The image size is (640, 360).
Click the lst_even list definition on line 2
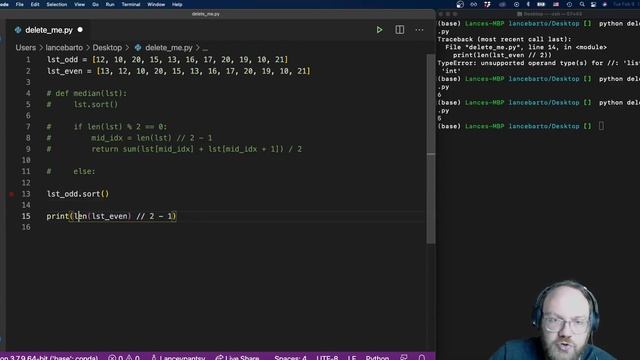point(178,71)
